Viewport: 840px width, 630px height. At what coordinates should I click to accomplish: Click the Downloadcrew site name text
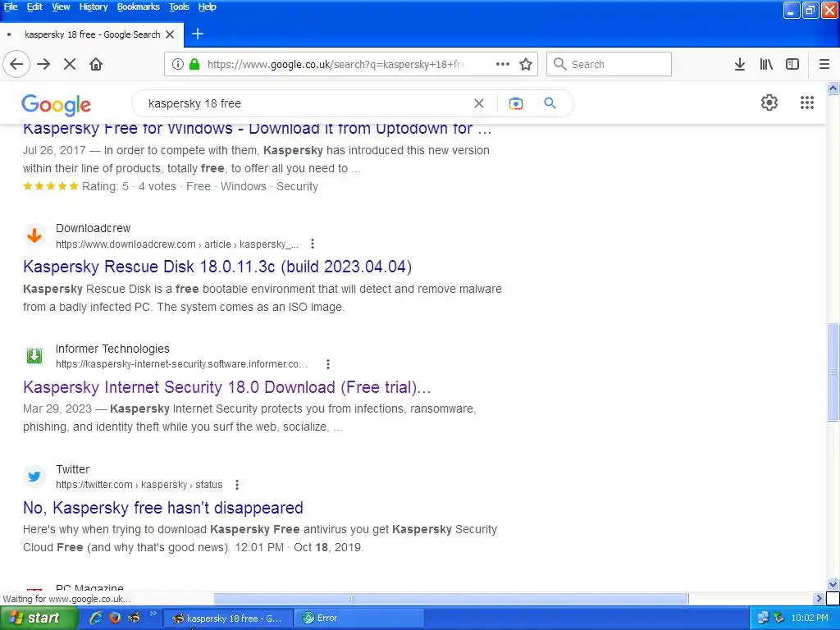pos(94,228)
